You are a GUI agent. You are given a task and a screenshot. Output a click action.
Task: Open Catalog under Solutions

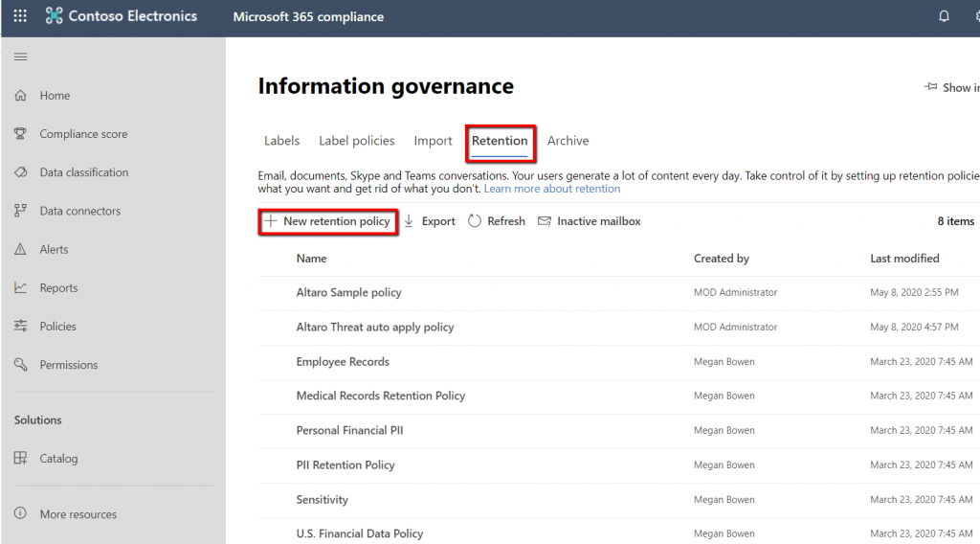pyautogui.click(x=58, y=459)
